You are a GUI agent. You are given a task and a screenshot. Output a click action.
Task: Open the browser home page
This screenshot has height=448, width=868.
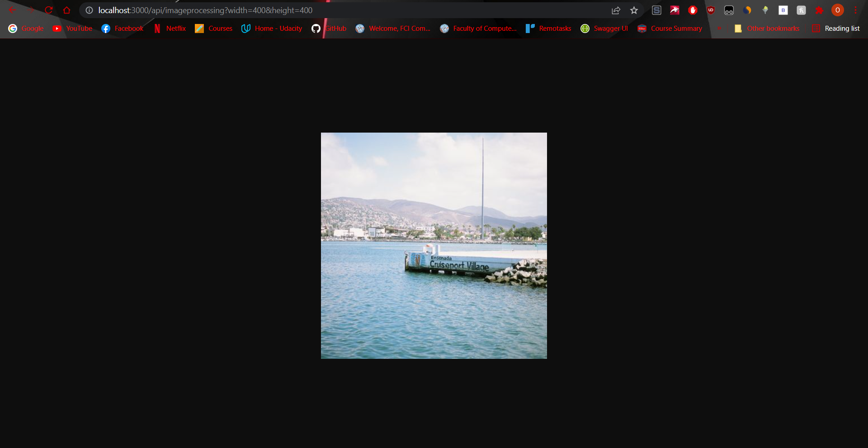[x=67, y=10]
